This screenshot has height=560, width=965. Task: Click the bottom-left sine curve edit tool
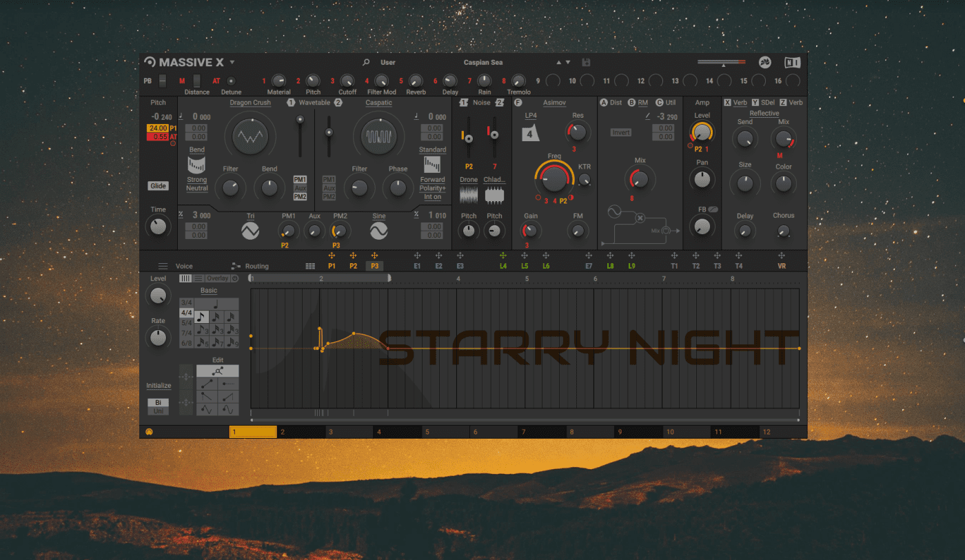(207, 410)
